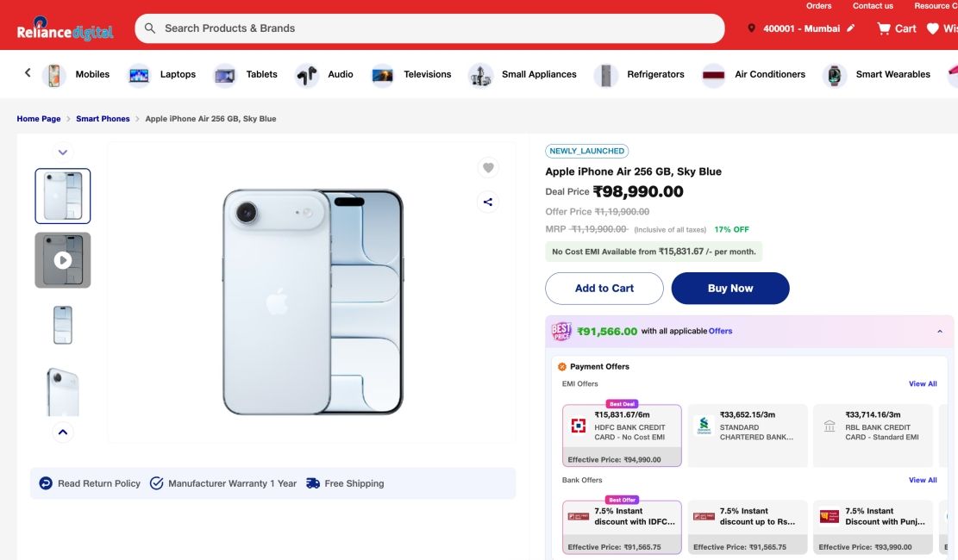Click the Best Price badge icon
The width and height of the screenshot is (958, 560).
point(561,331)
